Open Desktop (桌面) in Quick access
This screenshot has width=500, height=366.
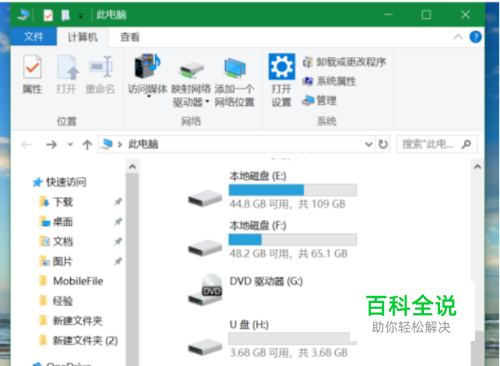tap(56, 222)
